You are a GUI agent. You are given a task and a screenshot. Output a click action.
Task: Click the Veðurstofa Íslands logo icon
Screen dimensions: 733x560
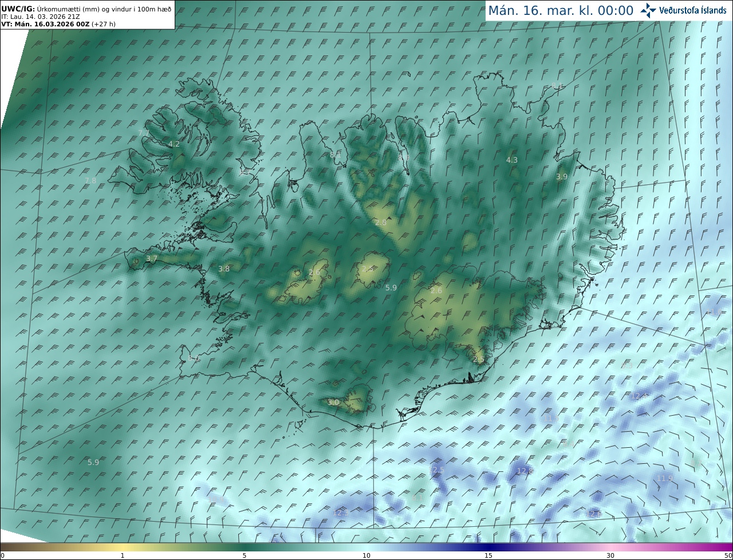coord(648,10)
